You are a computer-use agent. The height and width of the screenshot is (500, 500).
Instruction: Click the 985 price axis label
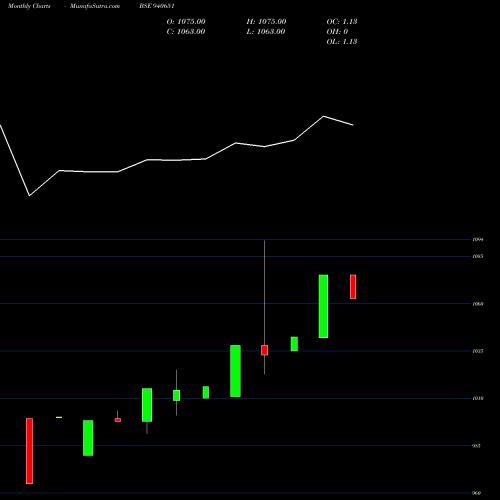click(477, 446)
